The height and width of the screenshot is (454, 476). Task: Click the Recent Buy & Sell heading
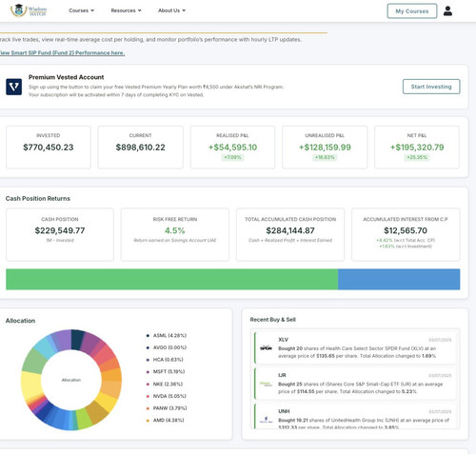click(x=273, y=320)
